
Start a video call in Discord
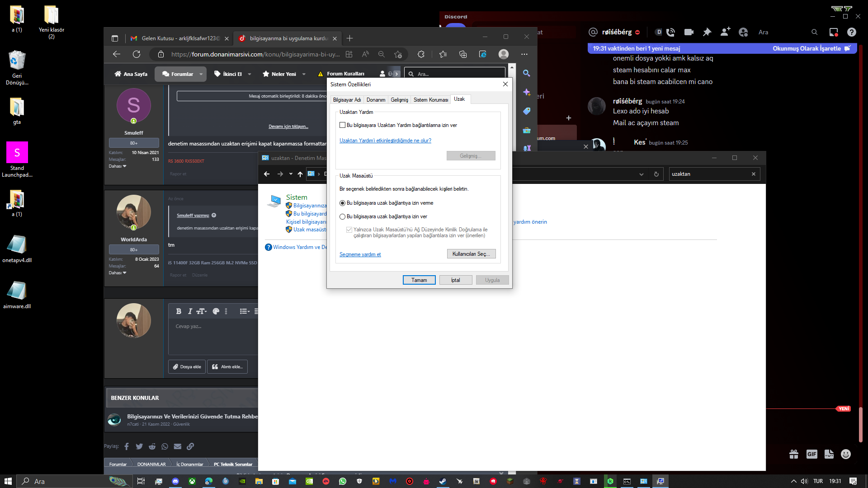tap(689, 32)
